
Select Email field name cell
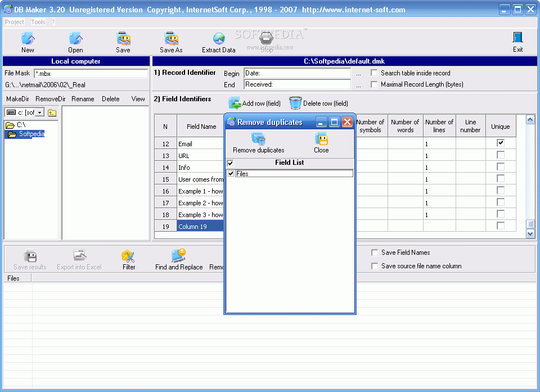[200, 143]
